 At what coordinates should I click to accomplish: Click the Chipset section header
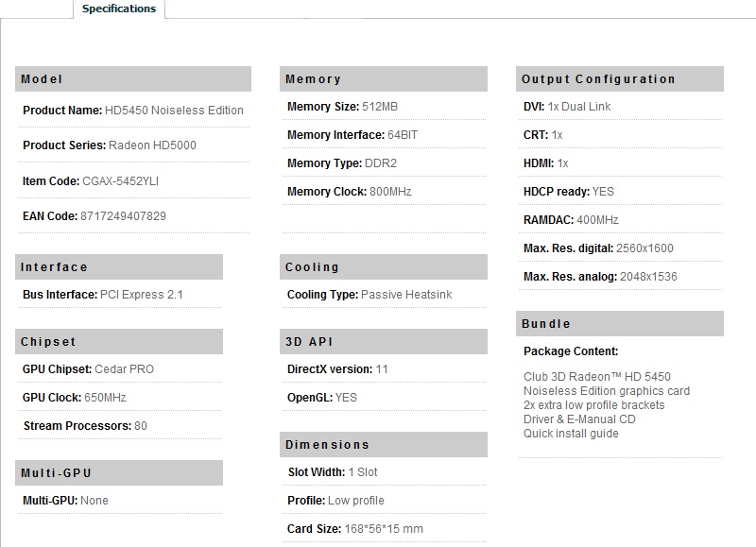(119, 342)
